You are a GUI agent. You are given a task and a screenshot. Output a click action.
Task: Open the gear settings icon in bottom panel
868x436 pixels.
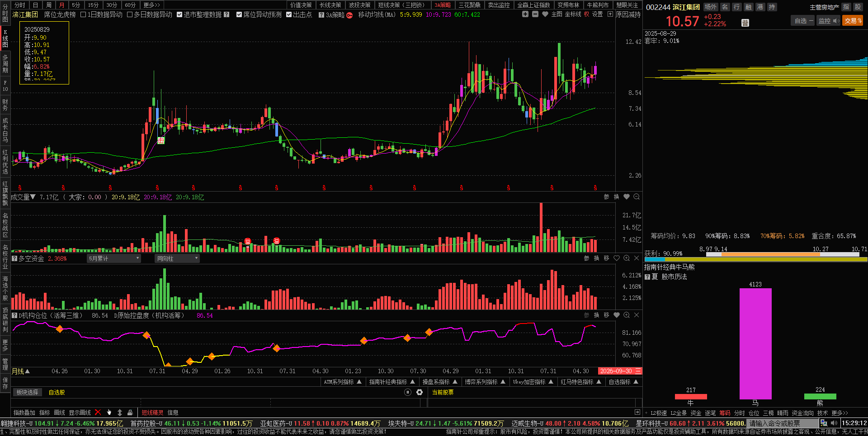coord(420,392)
